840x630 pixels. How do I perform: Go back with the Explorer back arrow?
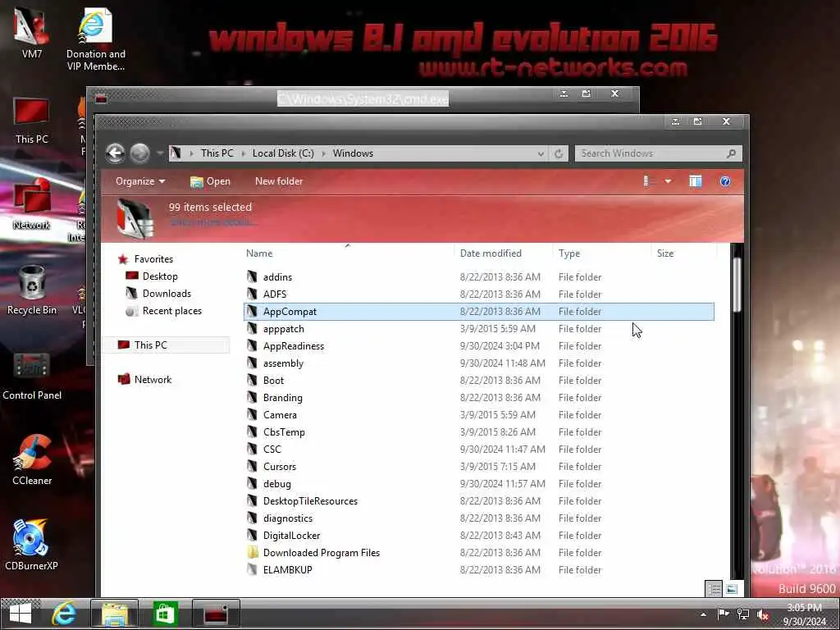point(115,153)
